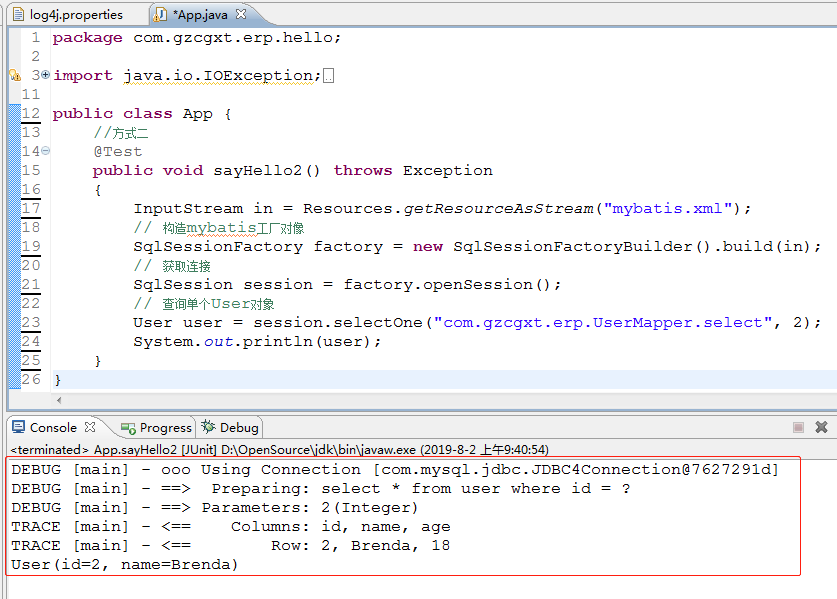Collapse the sayHello2 method at line 14

click(46, 151)
